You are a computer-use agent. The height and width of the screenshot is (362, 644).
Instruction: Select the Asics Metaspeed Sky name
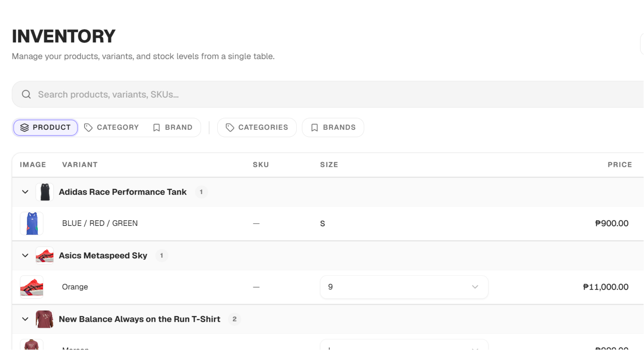coord(103,256)
